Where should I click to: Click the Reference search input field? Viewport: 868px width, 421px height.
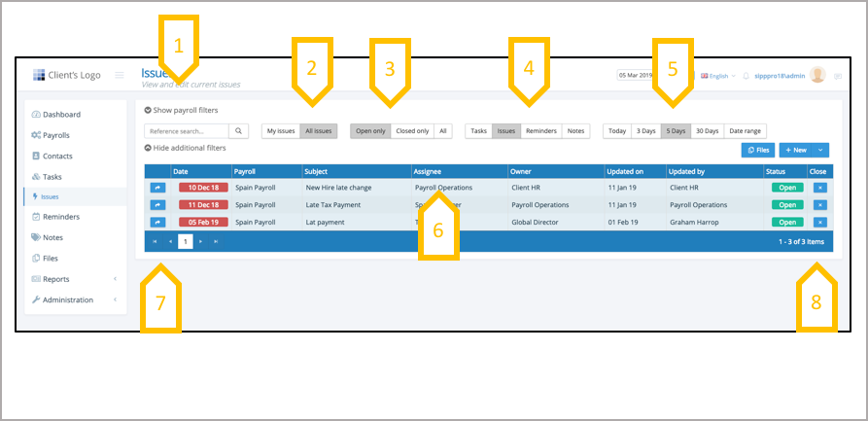tap(187, 130)
